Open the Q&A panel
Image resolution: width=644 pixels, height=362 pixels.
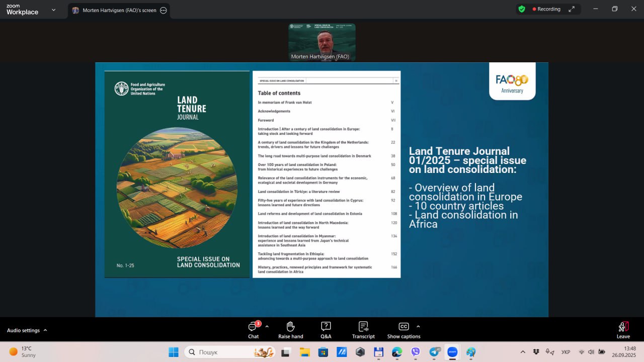(x=326, y=330)
